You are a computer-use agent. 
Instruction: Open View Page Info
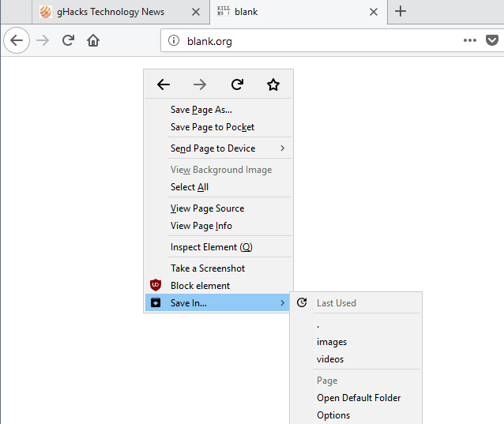click(x=219, y=226)
